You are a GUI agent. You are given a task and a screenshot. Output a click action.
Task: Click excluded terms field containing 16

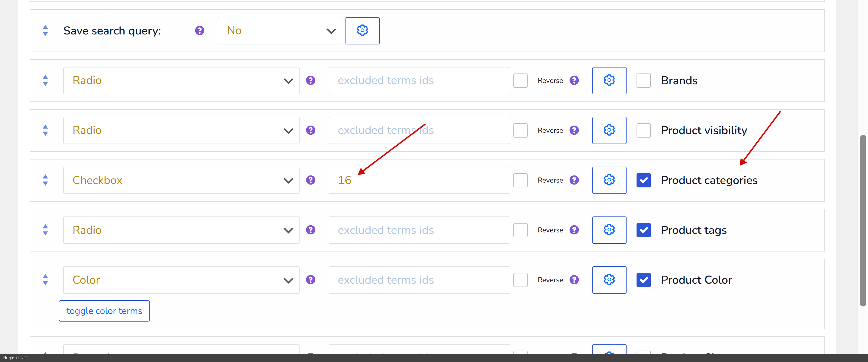point(419,180)
